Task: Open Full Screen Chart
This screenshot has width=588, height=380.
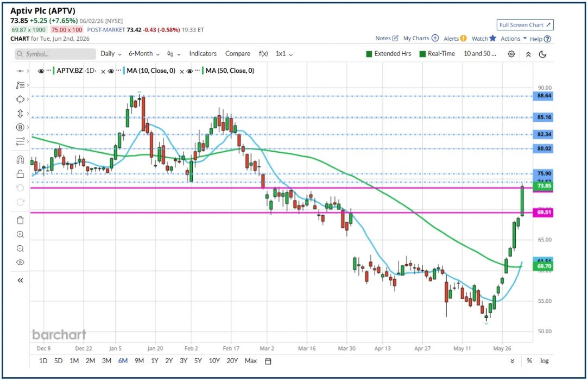Action: (x=525, y=25)
